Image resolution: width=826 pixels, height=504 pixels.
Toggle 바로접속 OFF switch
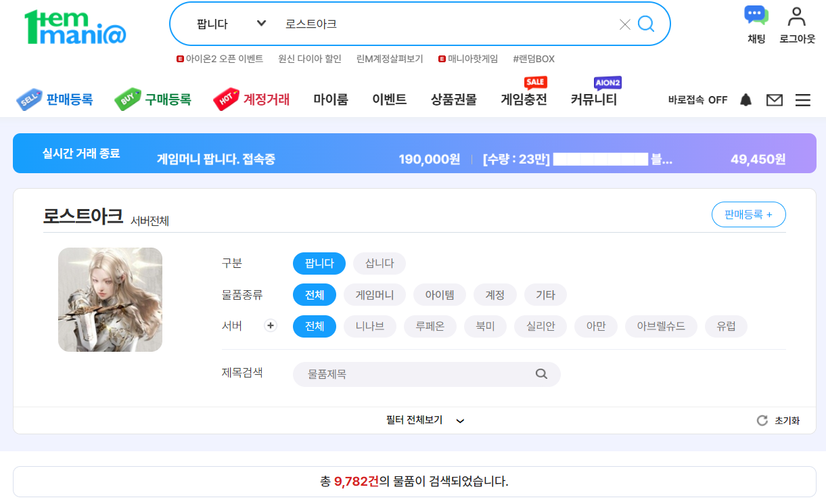[697, 100]
